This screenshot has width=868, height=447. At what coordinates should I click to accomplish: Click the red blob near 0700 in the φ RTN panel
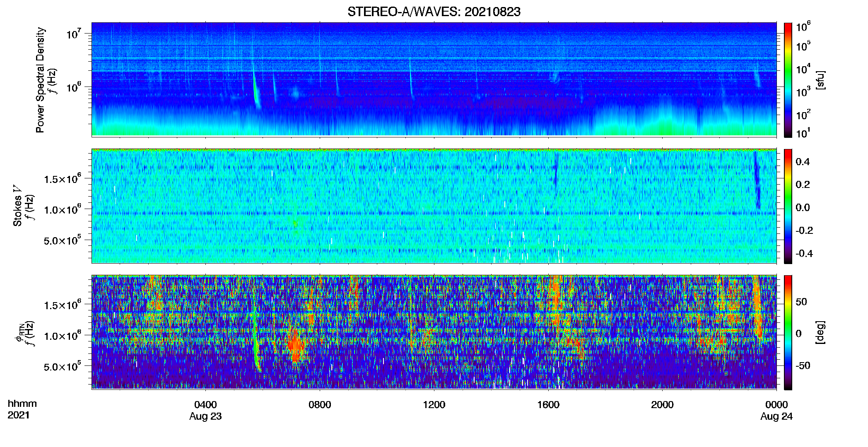[x=294, y=344]
